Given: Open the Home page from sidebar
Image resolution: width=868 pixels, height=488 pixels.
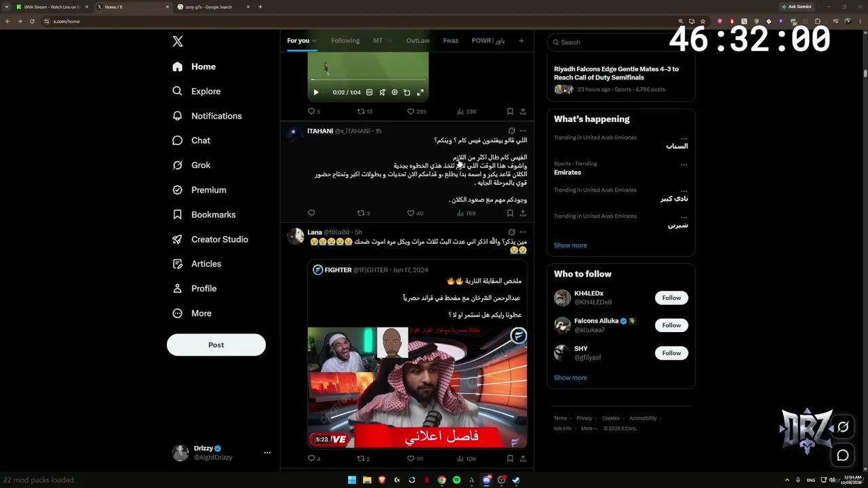Looking at the screenshot, I should click(194, 66).
